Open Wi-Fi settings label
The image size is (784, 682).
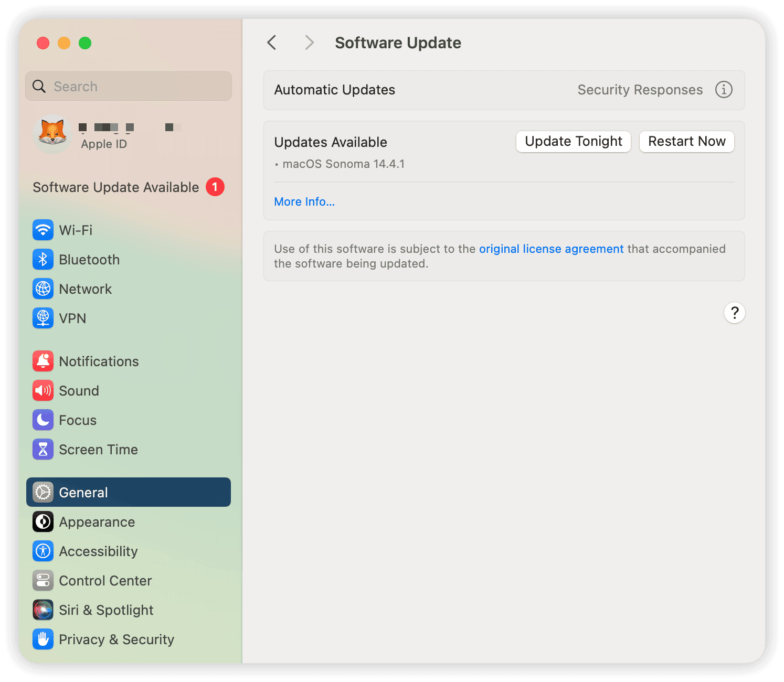(x=76, y=230)
